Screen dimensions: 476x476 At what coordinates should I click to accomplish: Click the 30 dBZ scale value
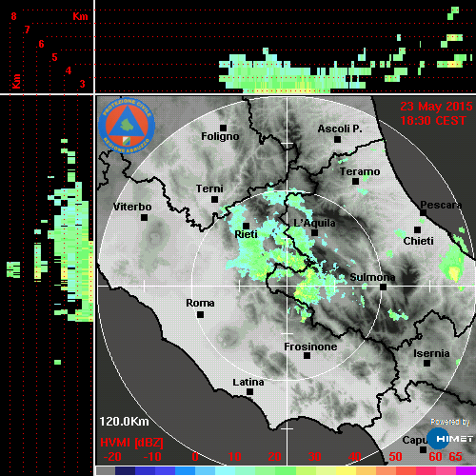click(x=315, y=457)
